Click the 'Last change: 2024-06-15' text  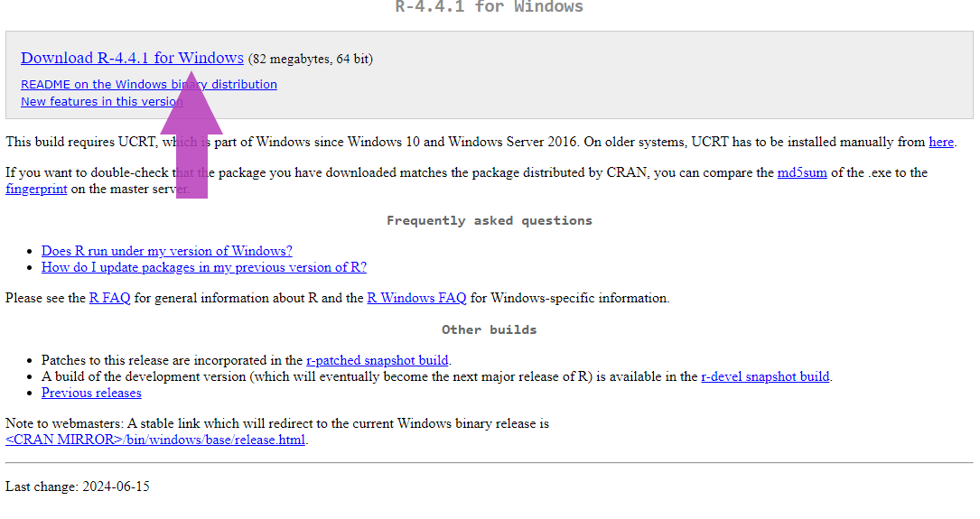point(78,487)
